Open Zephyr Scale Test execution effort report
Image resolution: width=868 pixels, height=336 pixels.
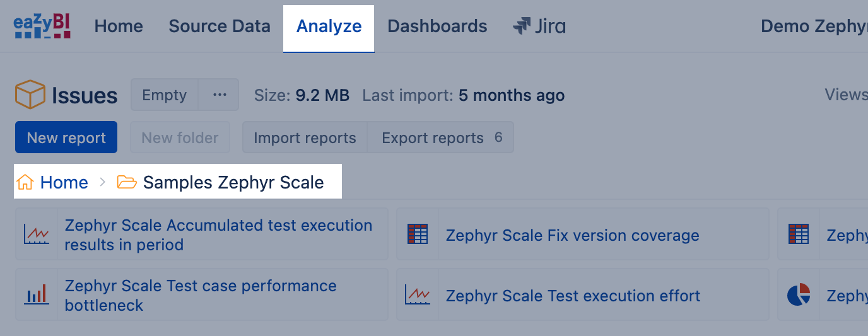point(573,296)
